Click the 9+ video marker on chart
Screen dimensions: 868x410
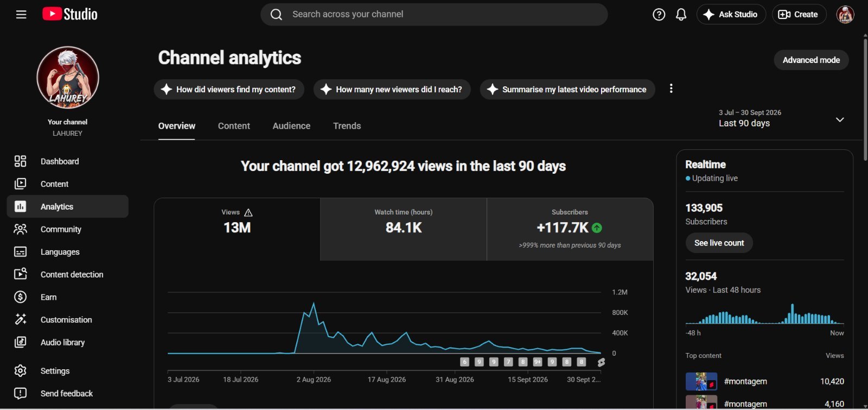pyautogui.click(x=538, y=362)
